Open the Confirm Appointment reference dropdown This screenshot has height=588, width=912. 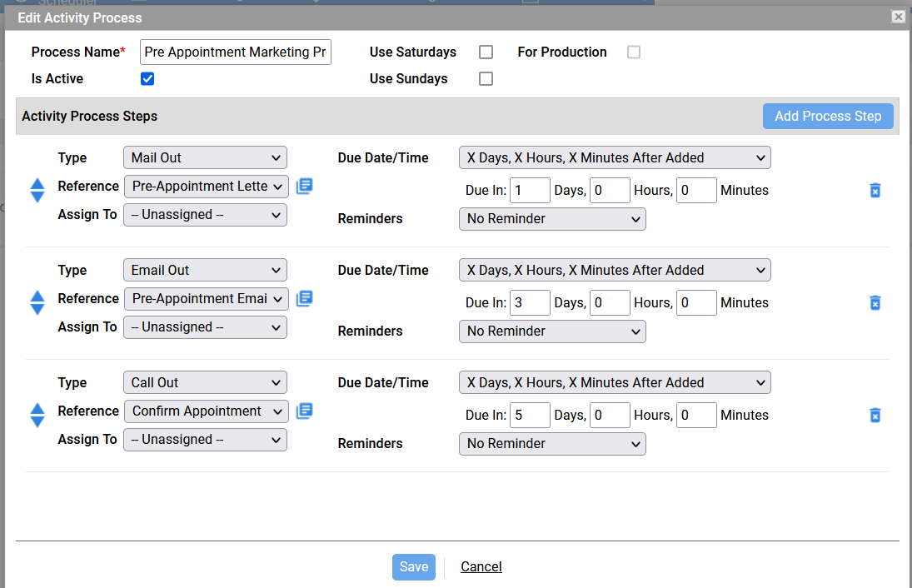(x=207, y=411)
